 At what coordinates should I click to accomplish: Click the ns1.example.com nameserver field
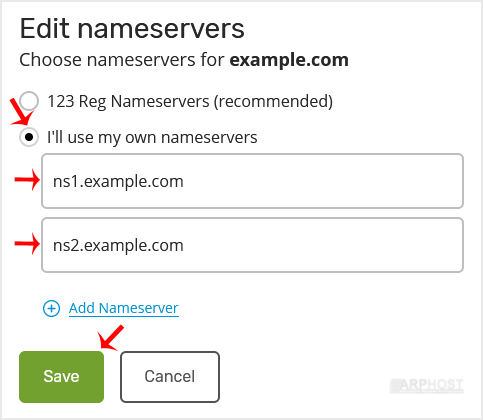point(252,181)
